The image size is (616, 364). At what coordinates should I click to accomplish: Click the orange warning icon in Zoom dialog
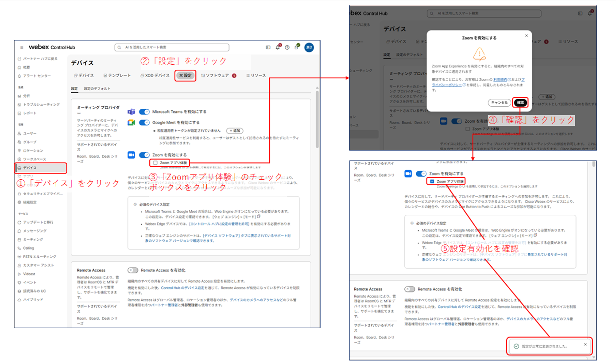click(x=479, y=54)
